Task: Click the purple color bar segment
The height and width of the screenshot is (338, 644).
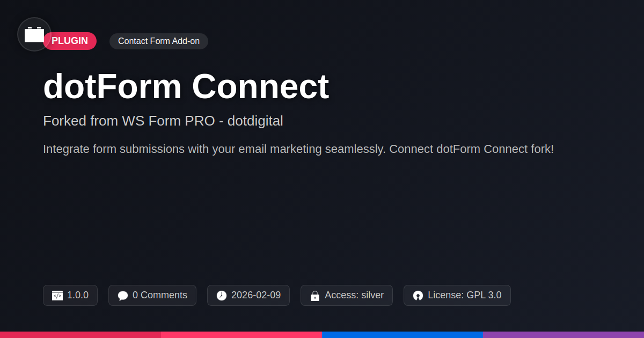Action: click(563, 335)
